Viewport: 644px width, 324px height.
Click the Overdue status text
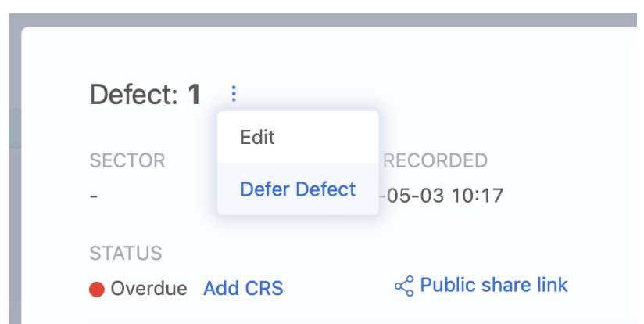point(148,289)
